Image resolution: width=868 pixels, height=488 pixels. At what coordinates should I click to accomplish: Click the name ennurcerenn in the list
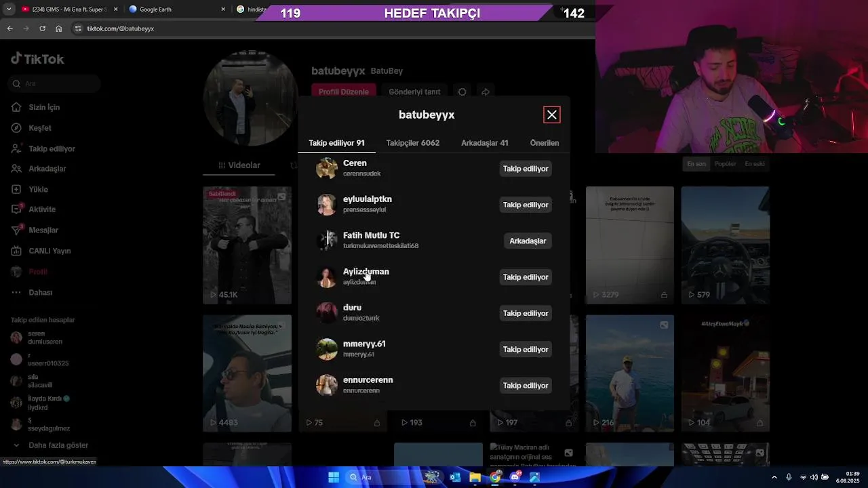click(x=368, y=380)
